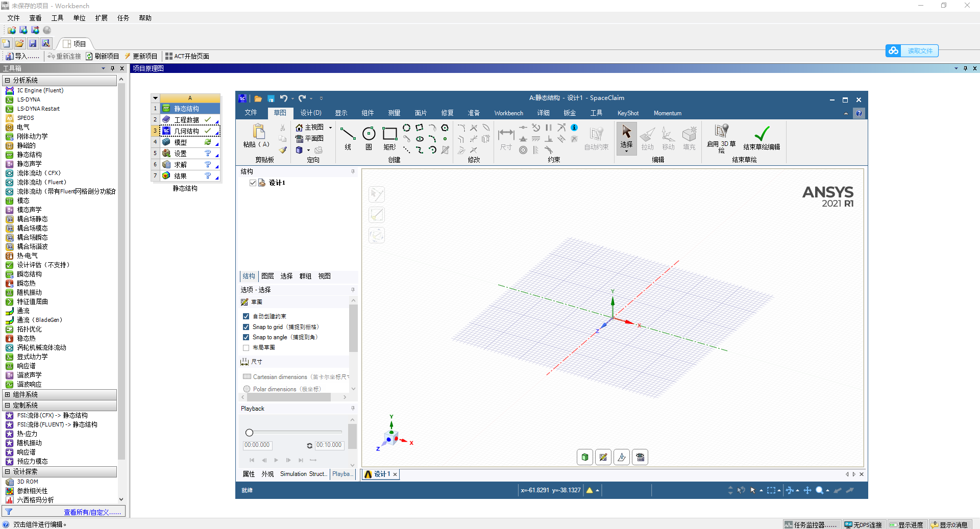Enable the 布局草图 checkbox
The height and width of the screenshot is (529, 980).
(x=246, y=347)
